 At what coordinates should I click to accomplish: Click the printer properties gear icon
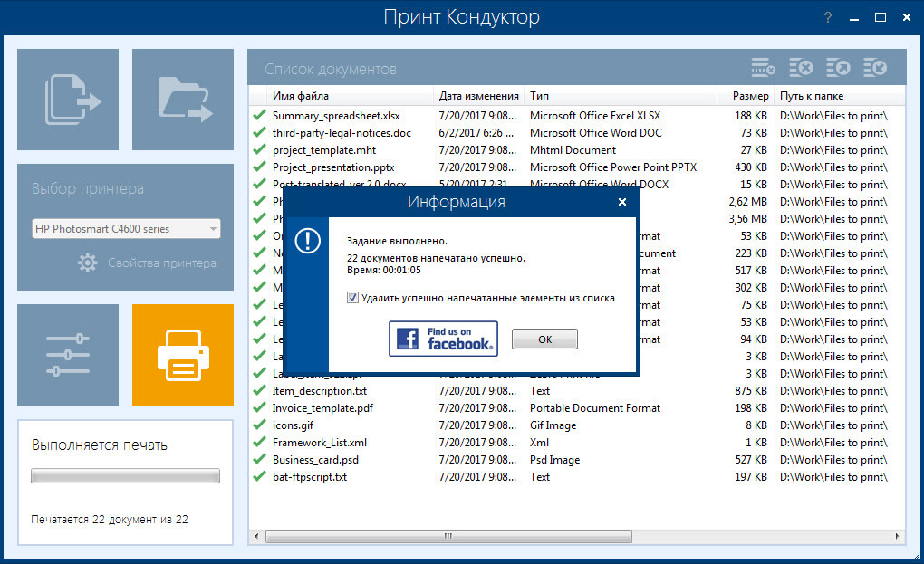coord(87,263)
